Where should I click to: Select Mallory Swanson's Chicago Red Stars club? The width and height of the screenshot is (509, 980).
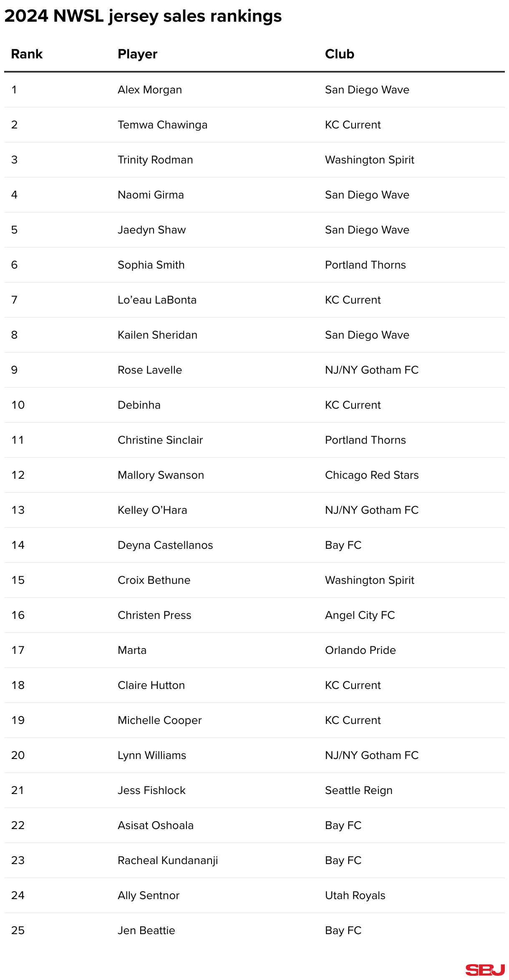click(372, 475)
